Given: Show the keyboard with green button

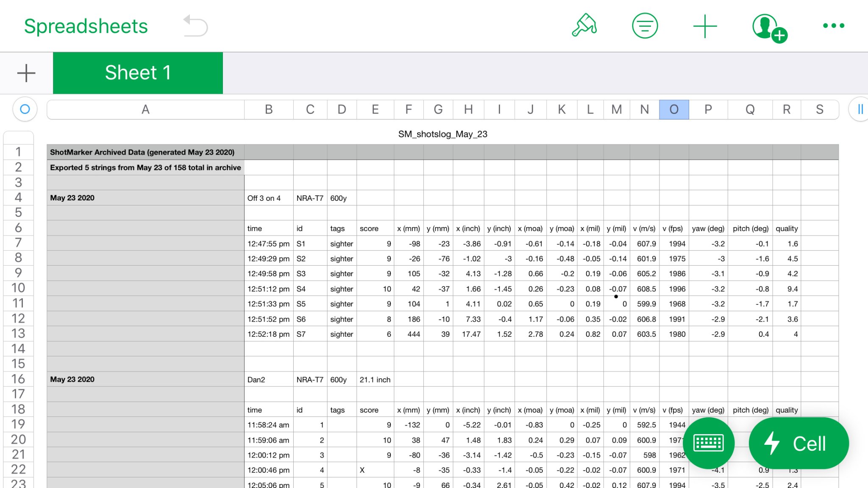Looking at the screenshot, I should [709, 443].
